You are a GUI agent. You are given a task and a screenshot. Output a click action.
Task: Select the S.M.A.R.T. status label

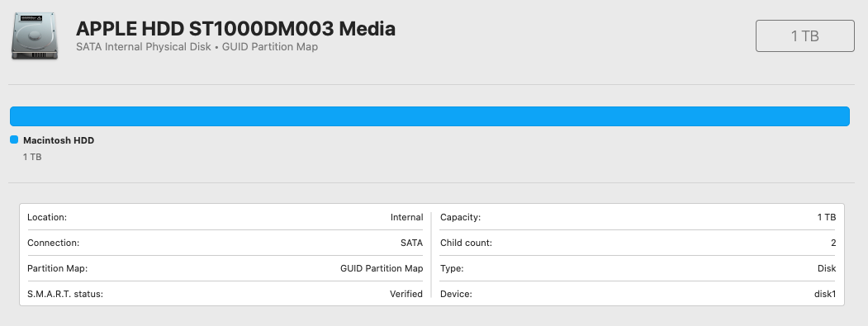pos(65,294)
